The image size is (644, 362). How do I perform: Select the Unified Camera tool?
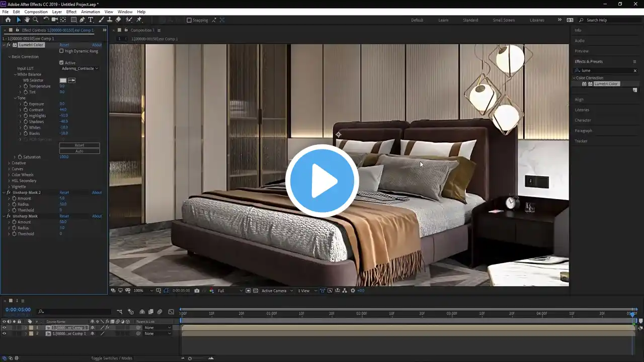click(55, 20)
